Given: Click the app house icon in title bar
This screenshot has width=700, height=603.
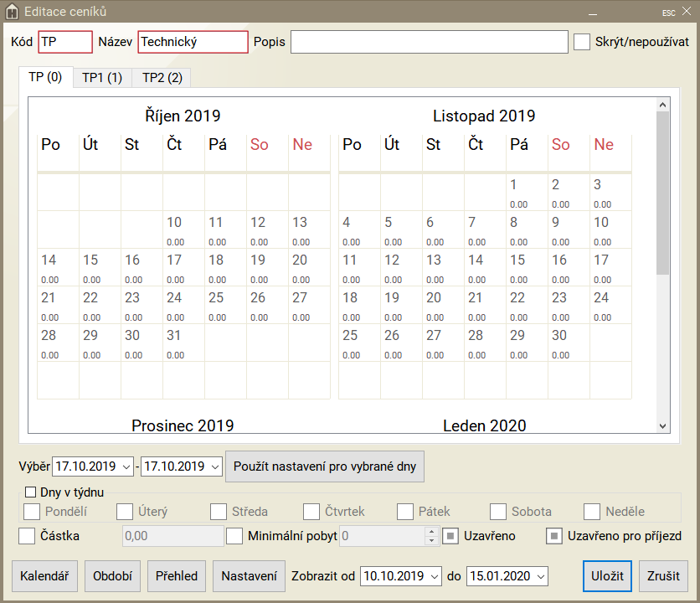Looking at the screenshot, I should click(x=13, y=12).
